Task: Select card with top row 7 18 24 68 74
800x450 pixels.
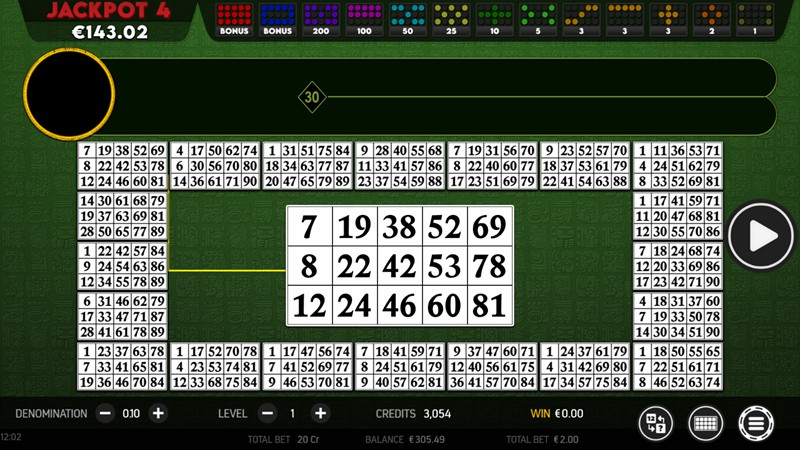Action: pos(678,266)
